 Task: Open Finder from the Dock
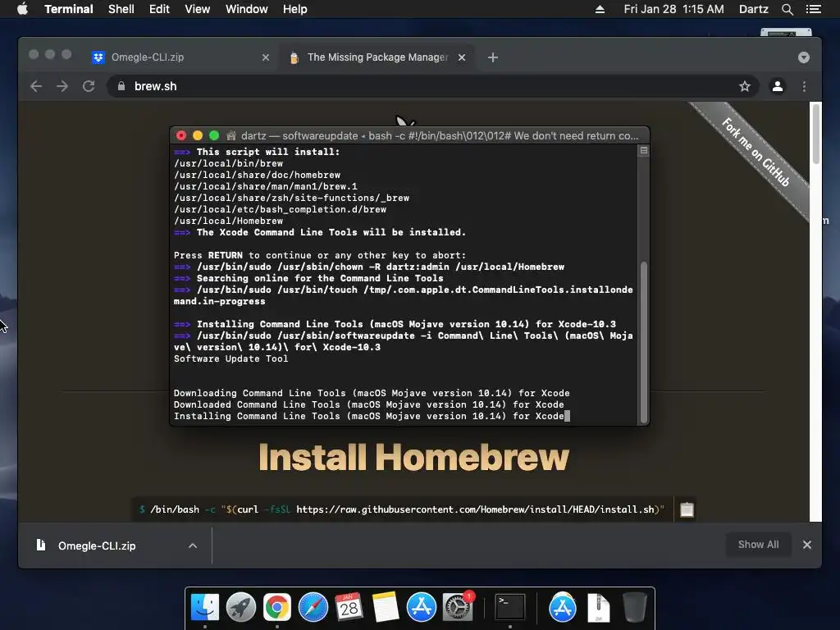(204, 608)
